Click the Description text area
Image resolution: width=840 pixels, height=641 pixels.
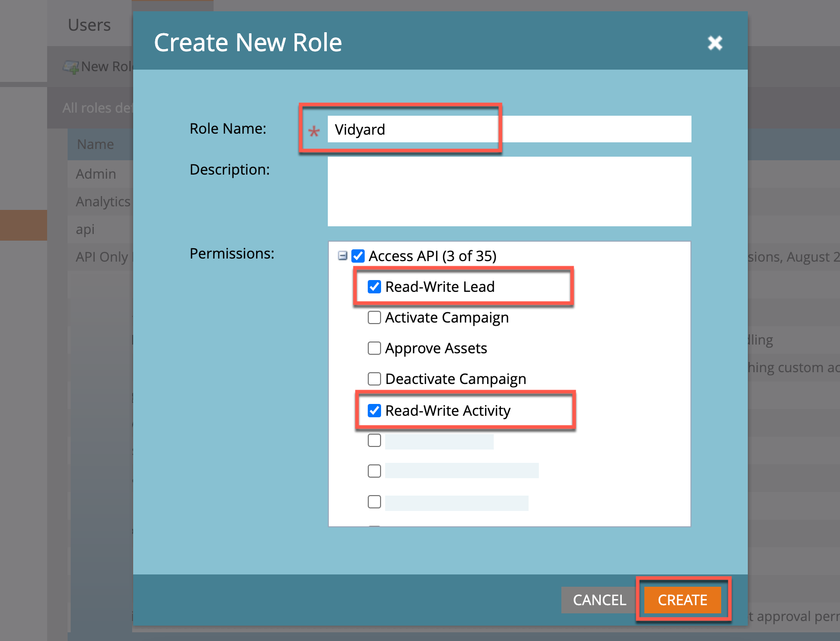(x=509, y=191)
